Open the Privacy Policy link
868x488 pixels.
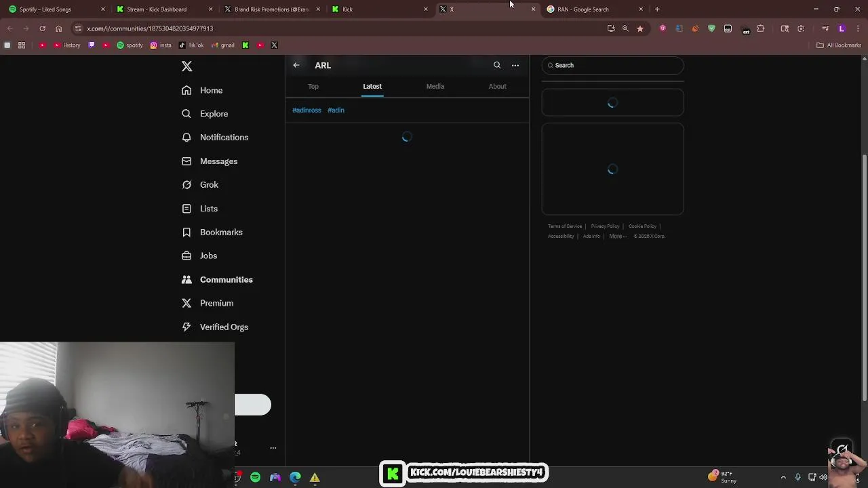605,226
